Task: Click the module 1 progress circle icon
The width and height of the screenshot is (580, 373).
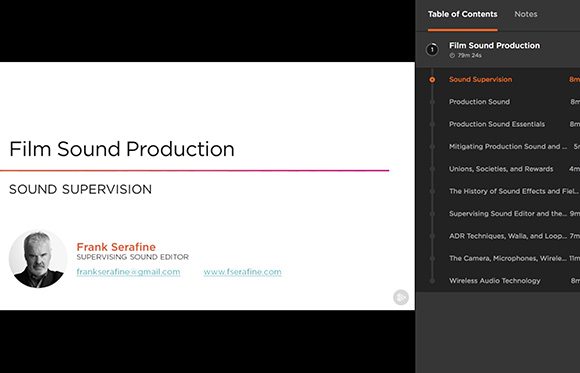Action: click(x=432, y=50)
